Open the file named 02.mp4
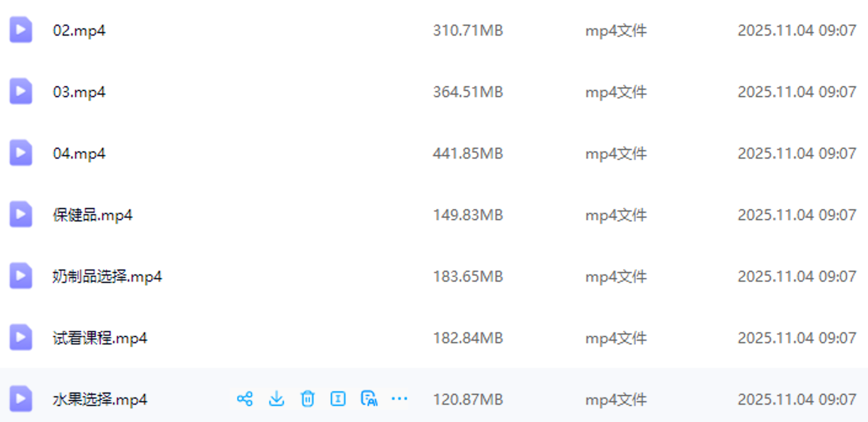This screenshot has height=422, width=868. click(79, 30)
